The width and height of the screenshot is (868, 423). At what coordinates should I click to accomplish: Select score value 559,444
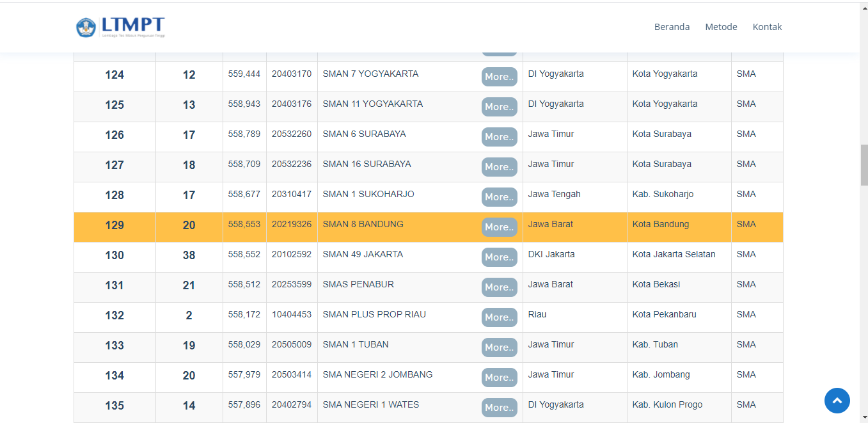[244, 74]
